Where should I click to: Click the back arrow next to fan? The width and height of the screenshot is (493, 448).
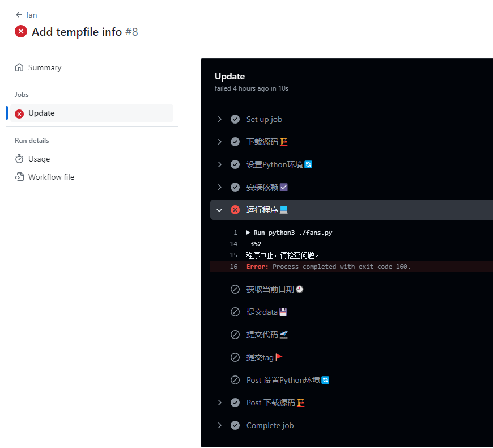tap(19, 15)
